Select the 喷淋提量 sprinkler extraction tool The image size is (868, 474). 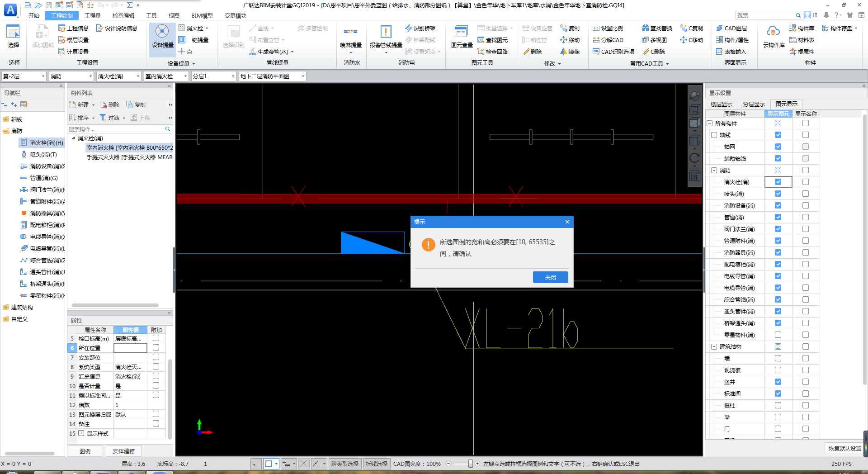pos(351,37)
